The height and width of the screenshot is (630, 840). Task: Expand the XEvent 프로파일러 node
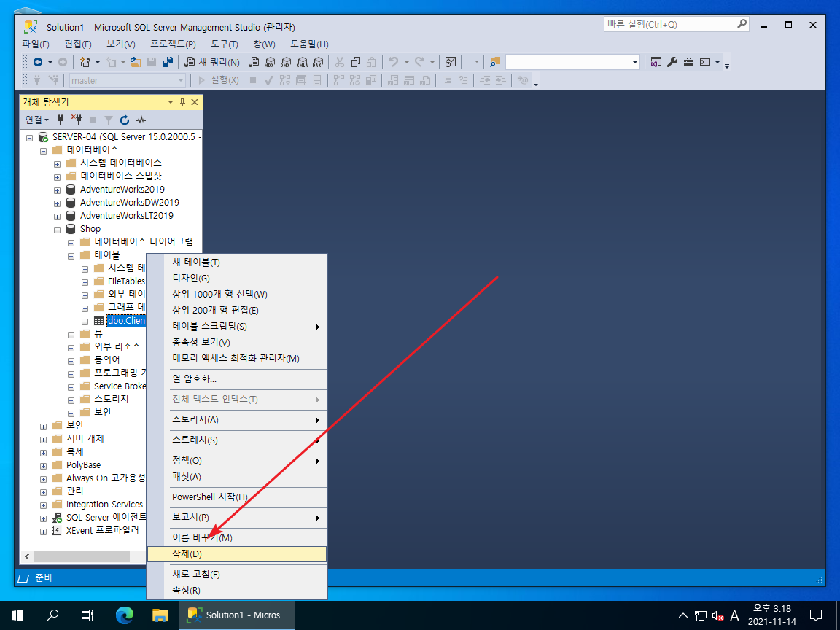pyautogui.click(x=44, y=532)
